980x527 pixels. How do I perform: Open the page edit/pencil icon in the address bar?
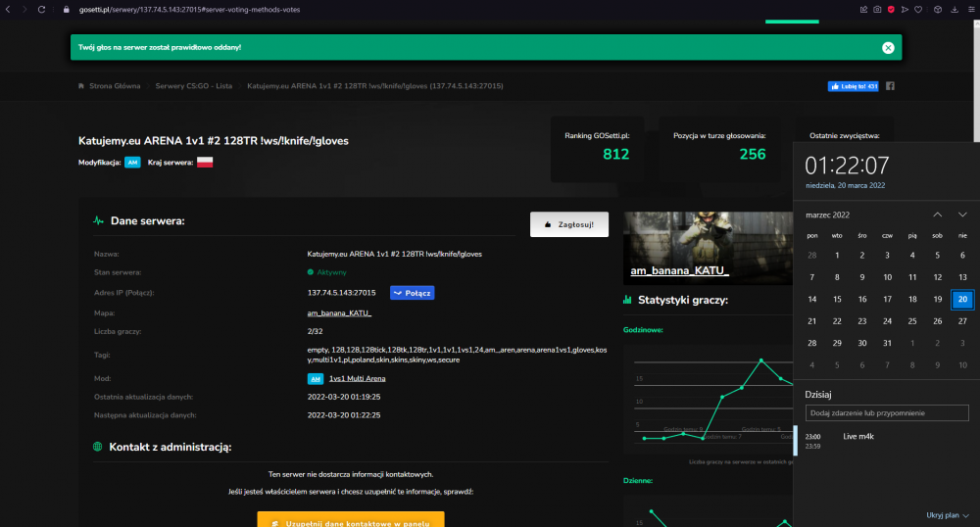pos(863,10)
